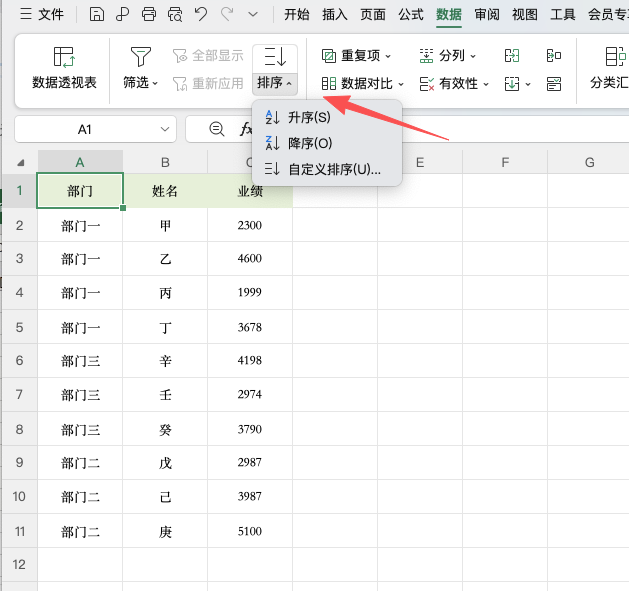Screen dimensions: 629x591
Task: Click the 分类汇总 subtotal icon
Action: 615,57
